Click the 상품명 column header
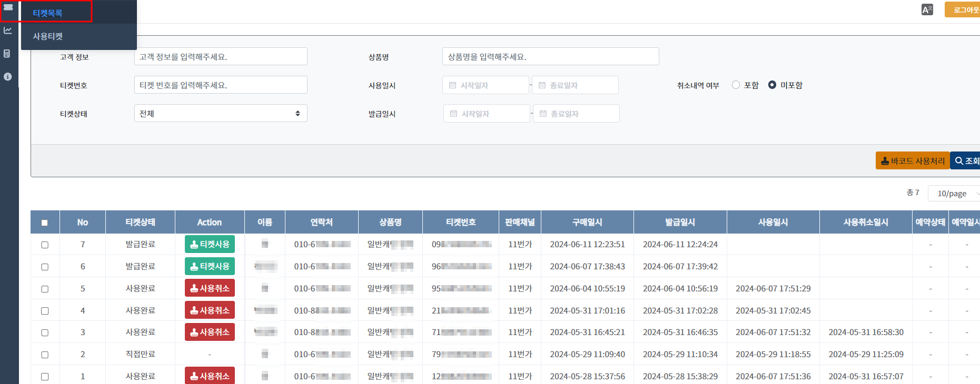The height and width of the screenshot is (384, 980). (390, 222)
